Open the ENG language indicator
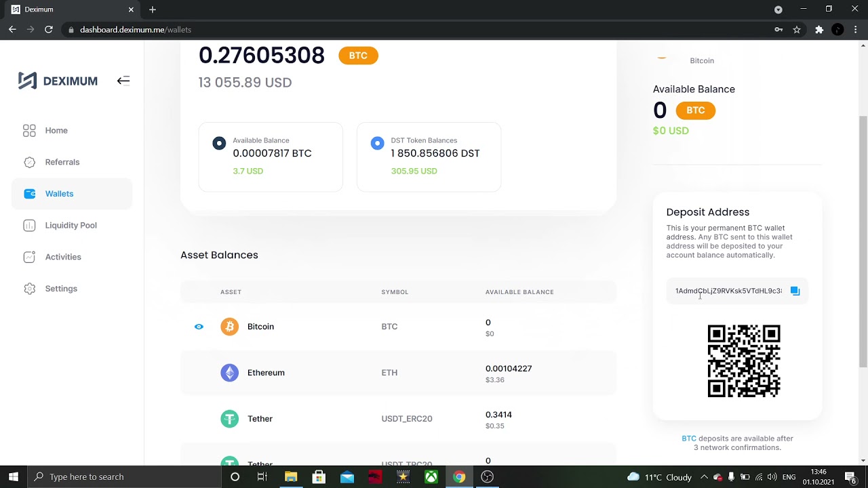The height and width of the screenshot is (488, 868). point(789,476)
